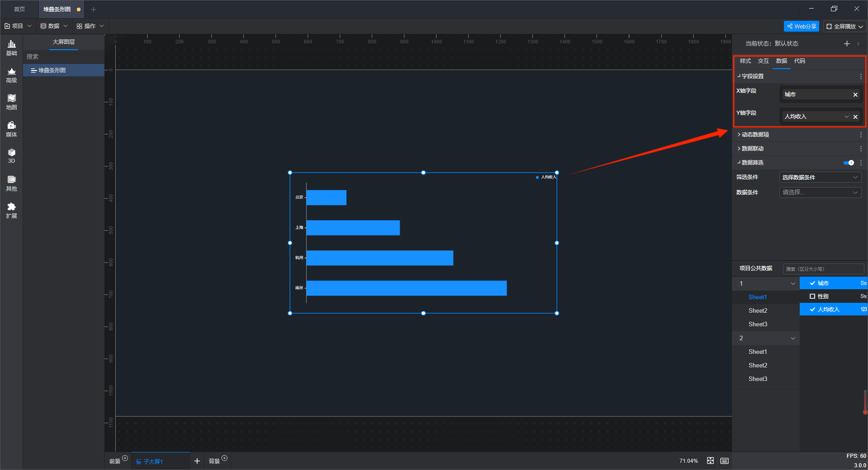
Task: Open the 扩展 components category
Action: [11, 211]
